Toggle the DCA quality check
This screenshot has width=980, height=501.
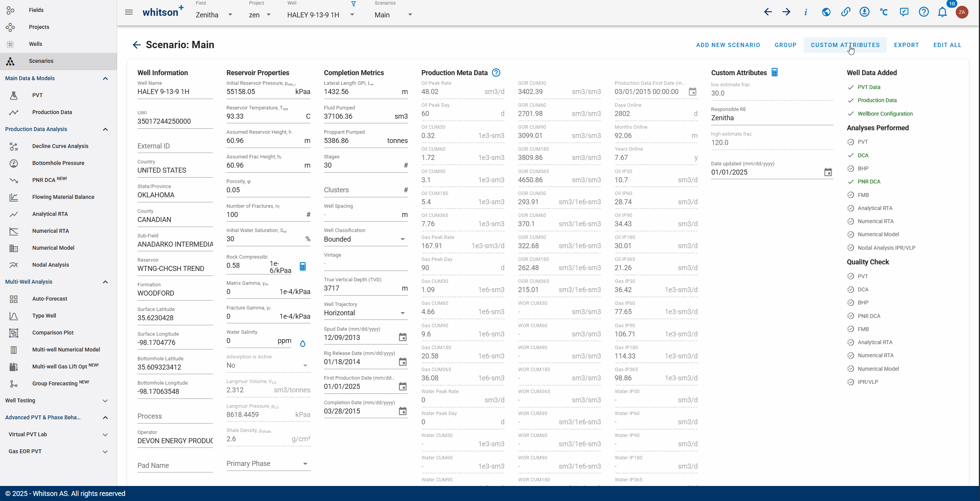[851, 289]
